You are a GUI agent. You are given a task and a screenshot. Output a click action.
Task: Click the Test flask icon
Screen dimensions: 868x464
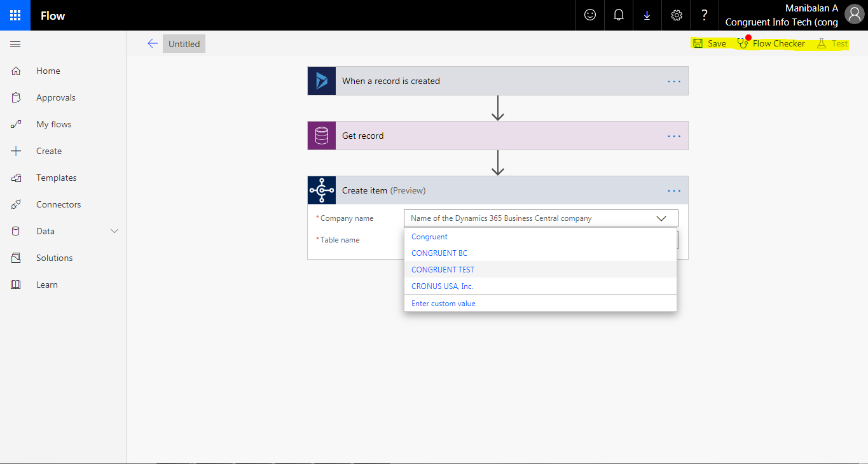point(821,43)
